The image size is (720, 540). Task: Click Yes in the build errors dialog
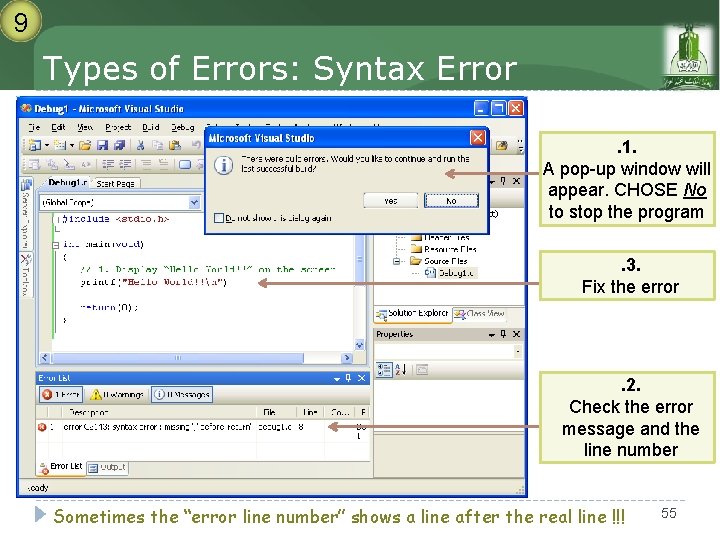[391, 201]
